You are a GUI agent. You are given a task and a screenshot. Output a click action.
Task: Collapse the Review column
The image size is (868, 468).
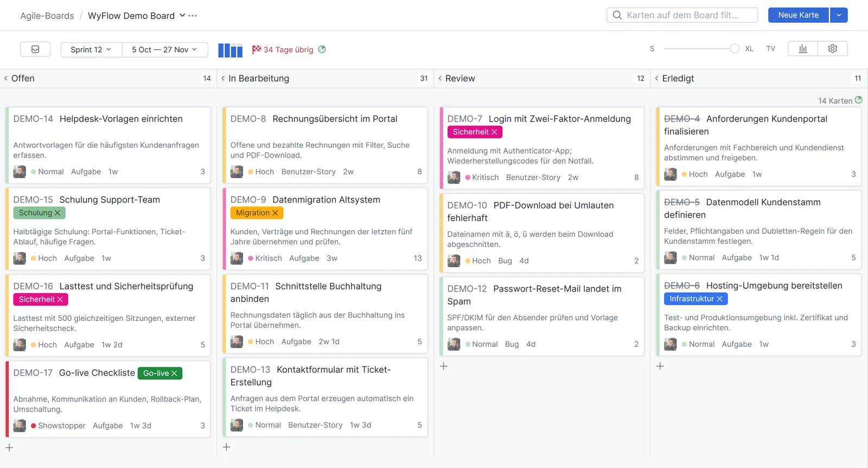pos(440,78)
